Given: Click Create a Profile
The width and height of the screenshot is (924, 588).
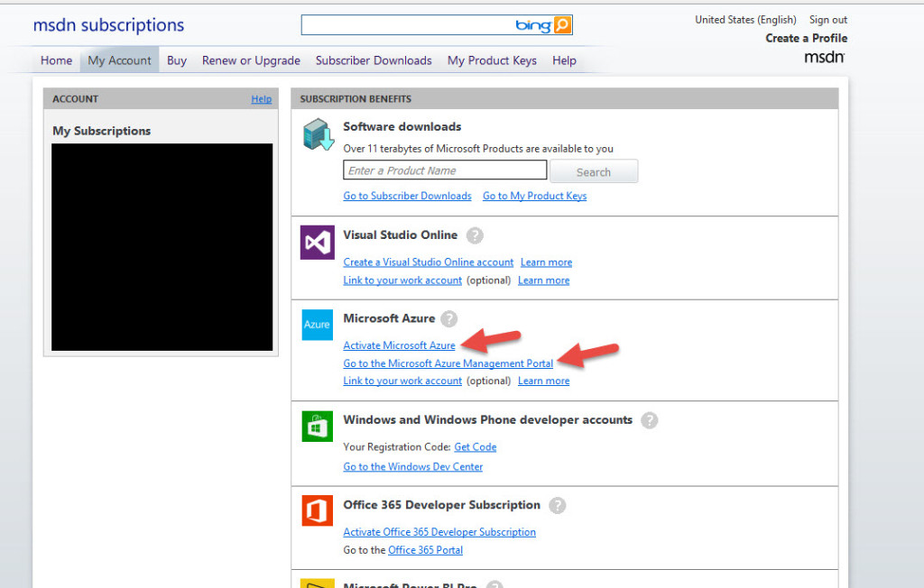Looking at the screenshot, I should (806, 38).
